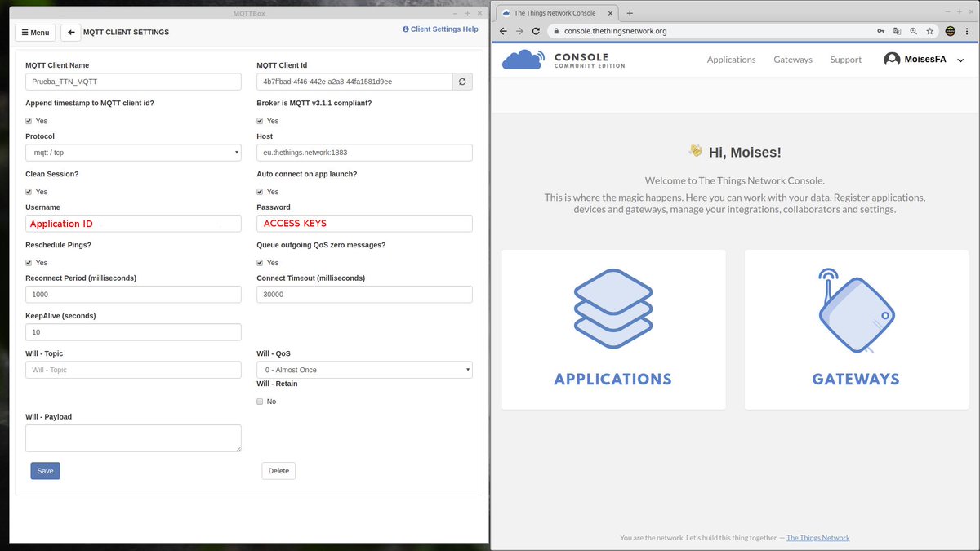This screenshot has width=980, height=551.
Task: Click The Things Network footer link
Action: click(x=818, y=538)
